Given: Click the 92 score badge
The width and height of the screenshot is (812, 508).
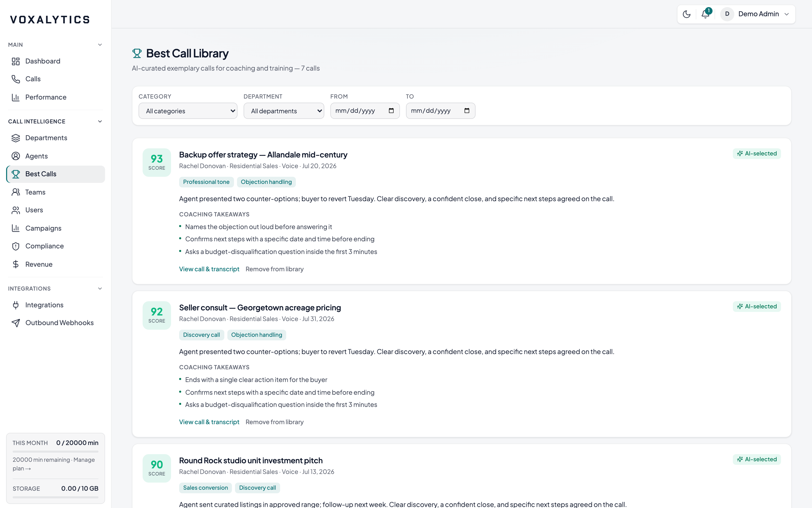Looking at the screenshot, I should [157, 315].
